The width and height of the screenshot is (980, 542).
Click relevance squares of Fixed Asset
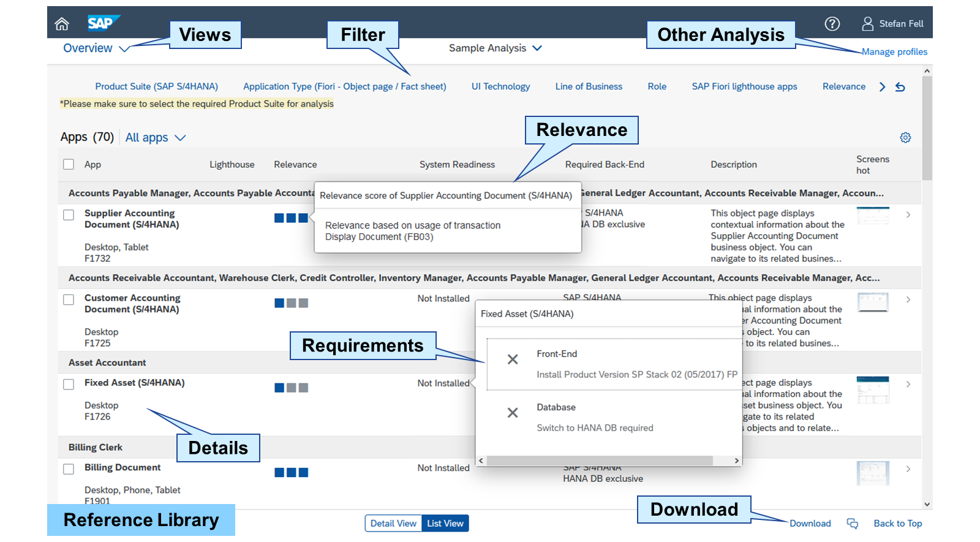291,388
